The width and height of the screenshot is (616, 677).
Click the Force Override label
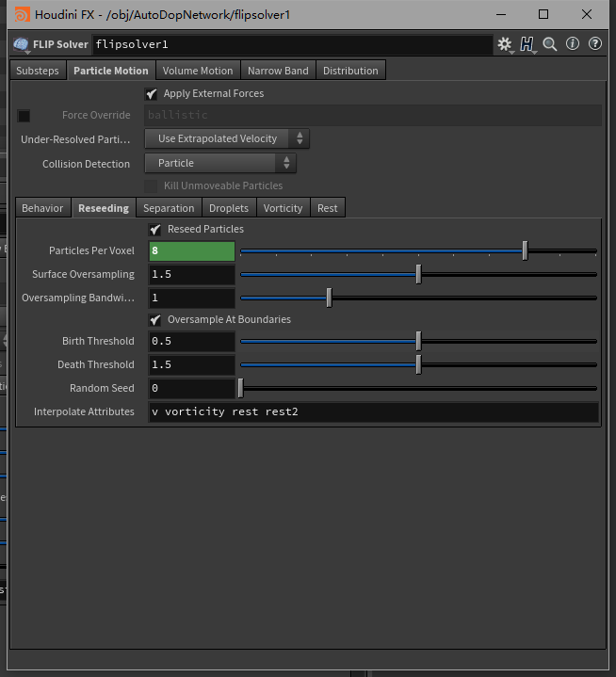pyautogui.click(x=96, y=115)
